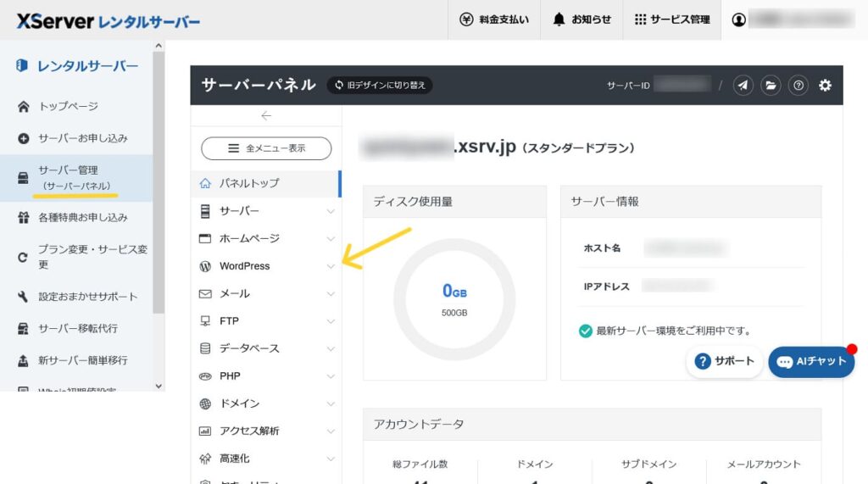Expand the ホームページ menu chevron
Viewport: 868px width, 484px height.
point(331,239)
